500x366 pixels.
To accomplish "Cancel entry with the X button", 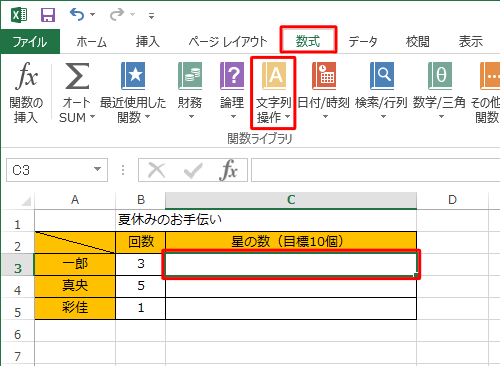I will pos(157,170).
